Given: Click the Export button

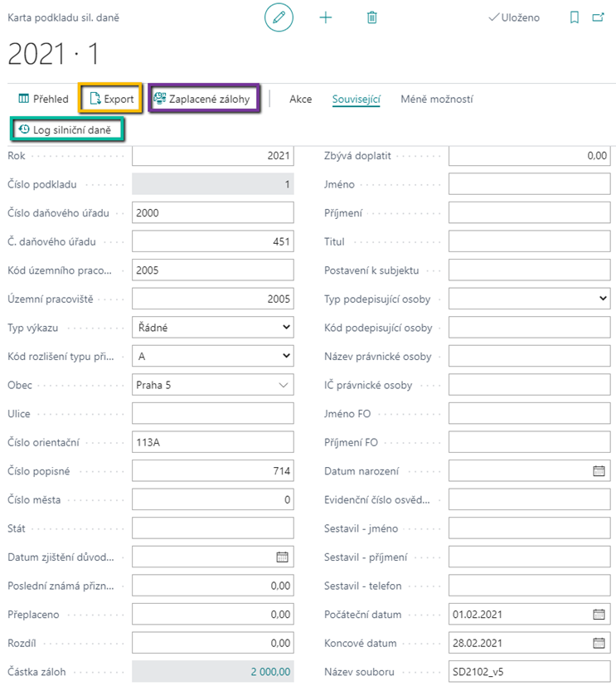Looking at the screenshot, I should click(x=111, y=99).
